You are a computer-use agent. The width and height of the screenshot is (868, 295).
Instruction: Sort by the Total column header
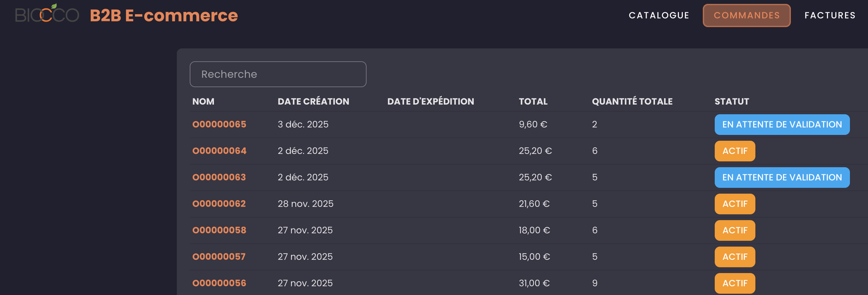tap(533, 101)
